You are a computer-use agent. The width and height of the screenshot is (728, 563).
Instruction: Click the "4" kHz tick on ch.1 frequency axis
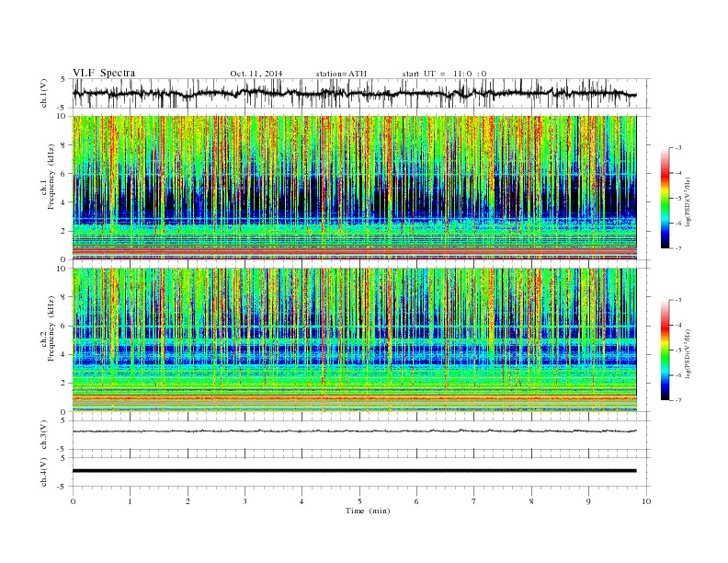coord(63,202)
